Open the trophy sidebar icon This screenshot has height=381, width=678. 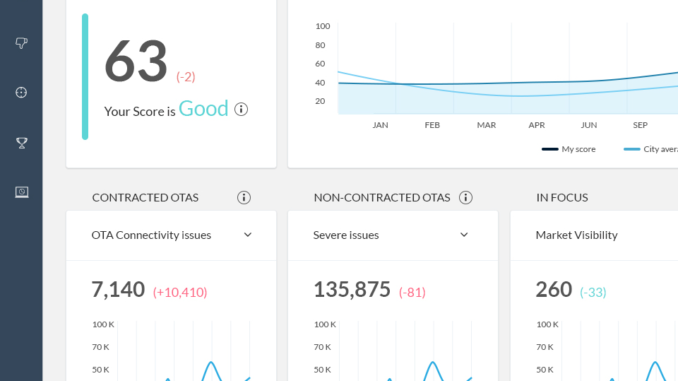(x=21, y=143)
